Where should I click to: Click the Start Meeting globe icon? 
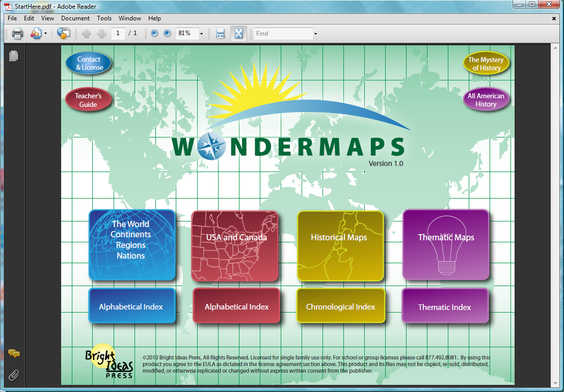click(x=63, y=34)
